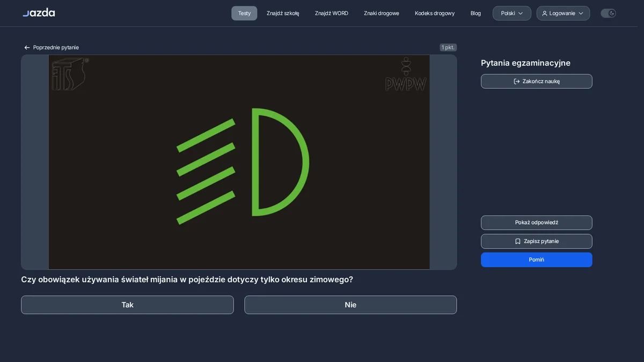This screenshot has width=644, height=362.
Task: Open the Testy tab
Action: tap(244, 13)
